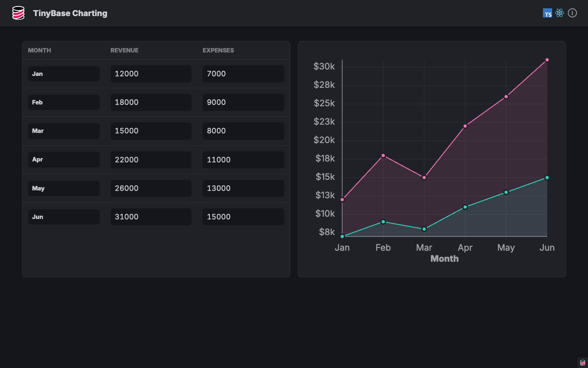Click the pink revenue point for May
The image size is (588, 368).
[506, 97]
